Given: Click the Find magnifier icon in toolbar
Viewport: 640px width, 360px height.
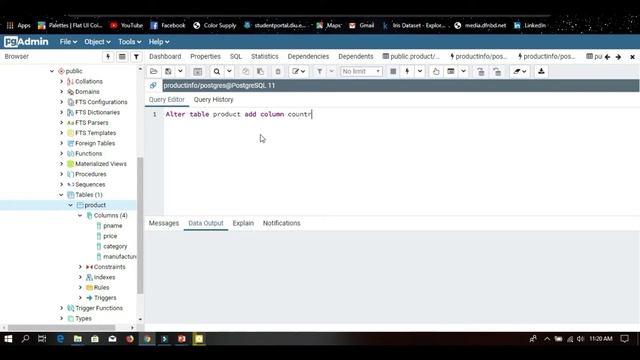Looking at the screenshot, I should [217, 71].
